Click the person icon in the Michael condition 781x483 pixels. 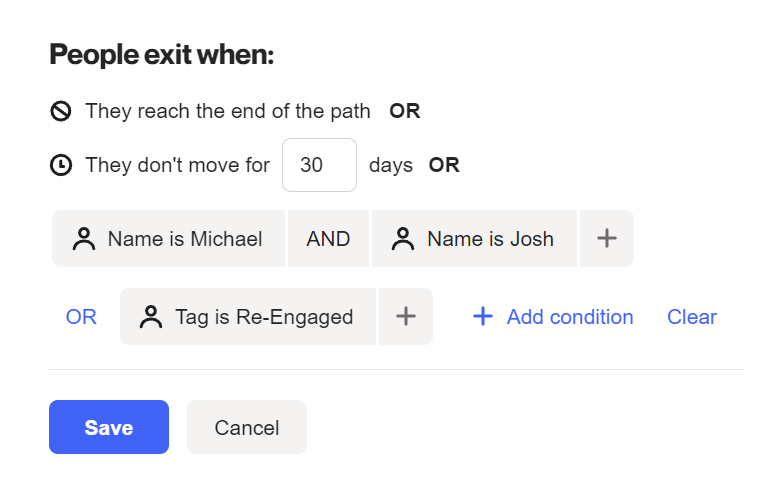(x=84, y=239)
